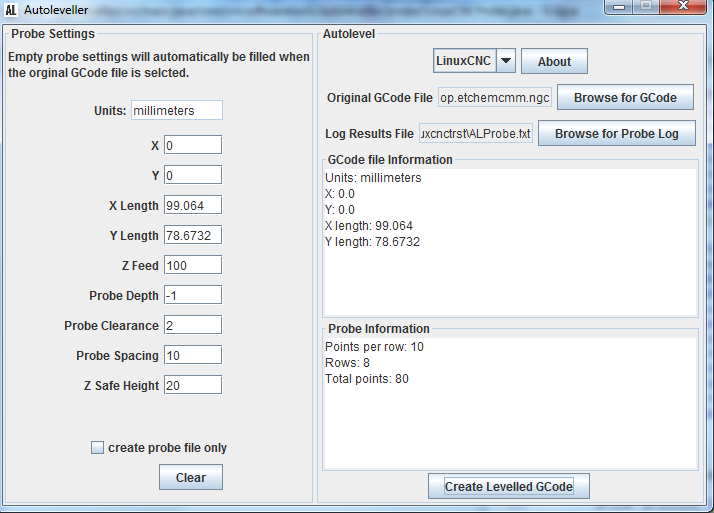Click the Probe Depth field

[x=193, y=295]
